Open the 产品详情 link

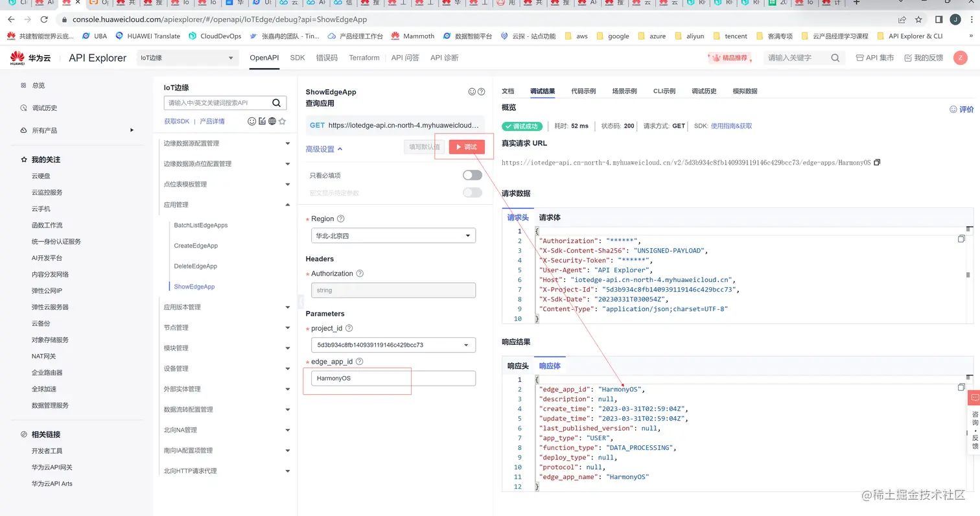point(212,121)
